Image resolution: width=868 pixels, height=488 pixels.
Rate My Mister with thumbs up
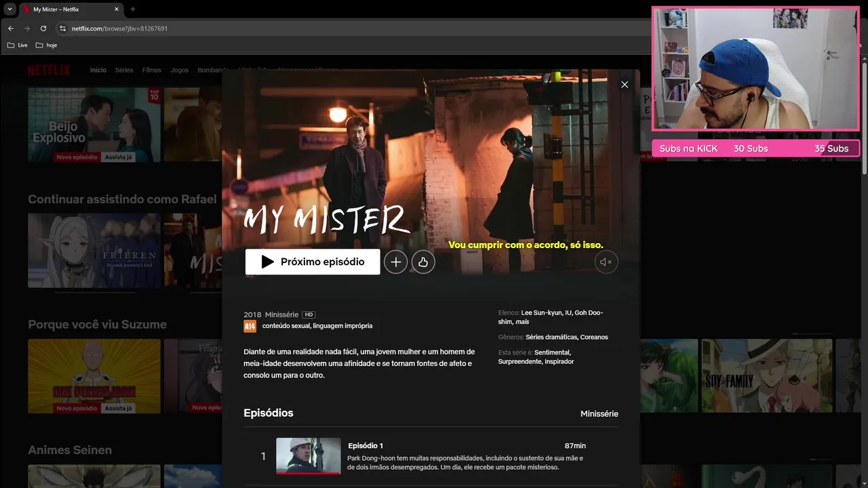click(423, 262)
